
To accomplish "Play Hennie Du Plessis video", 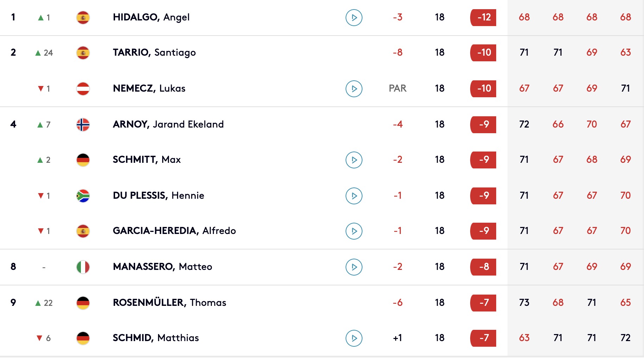I will click(x=354, y=196).
